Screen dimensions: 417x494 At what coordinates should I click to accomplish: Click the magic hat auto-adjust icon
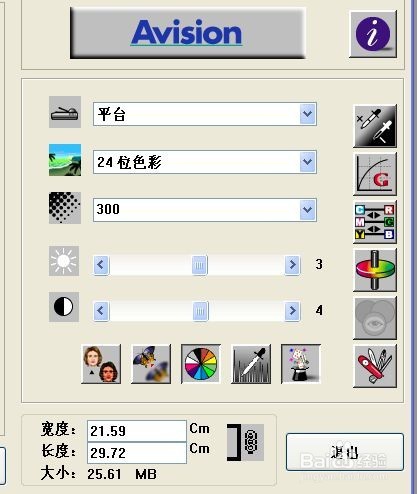point(301,364)
